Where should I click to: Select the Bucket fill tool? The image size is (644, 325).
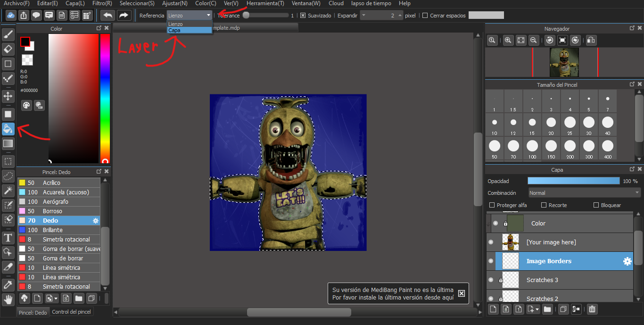point(8,128)
